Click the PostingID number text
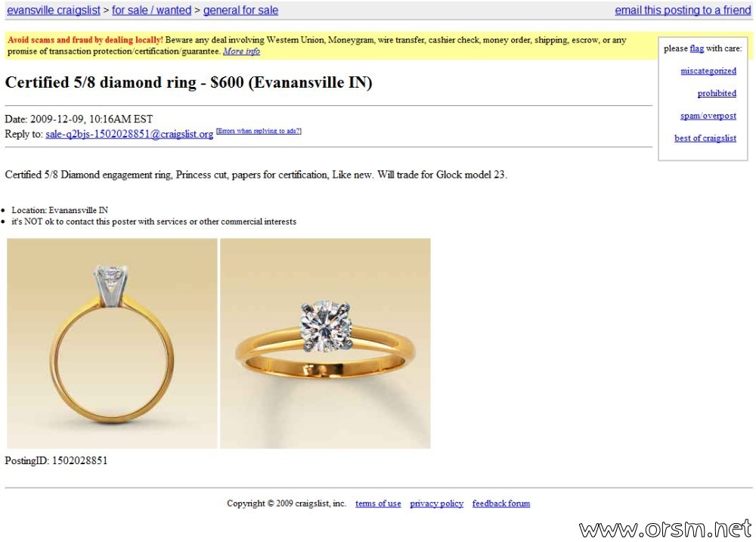The width and height of the screenshot is (756, 542). tap(79, 460)
